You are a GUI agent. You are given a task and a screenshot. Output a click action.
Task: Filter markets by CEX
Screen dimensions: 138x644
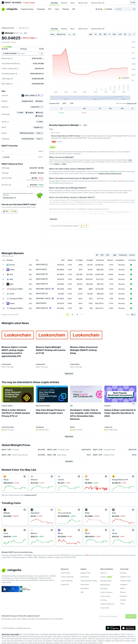coord(102,255)
